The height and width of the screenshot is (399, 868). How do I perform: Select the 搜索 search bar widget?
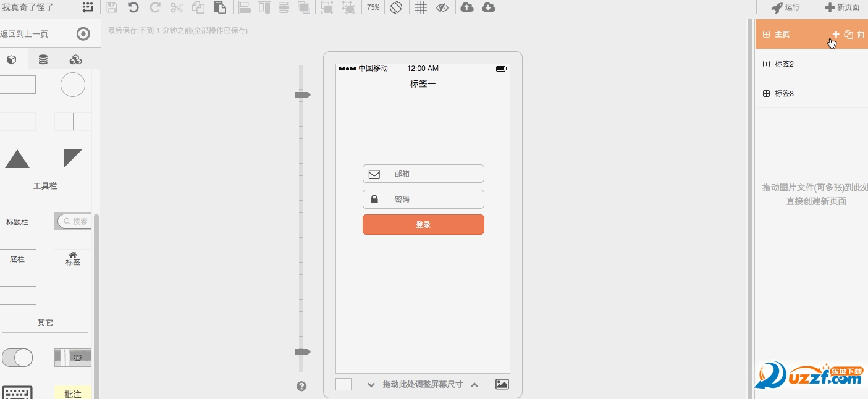coord(74,221)
